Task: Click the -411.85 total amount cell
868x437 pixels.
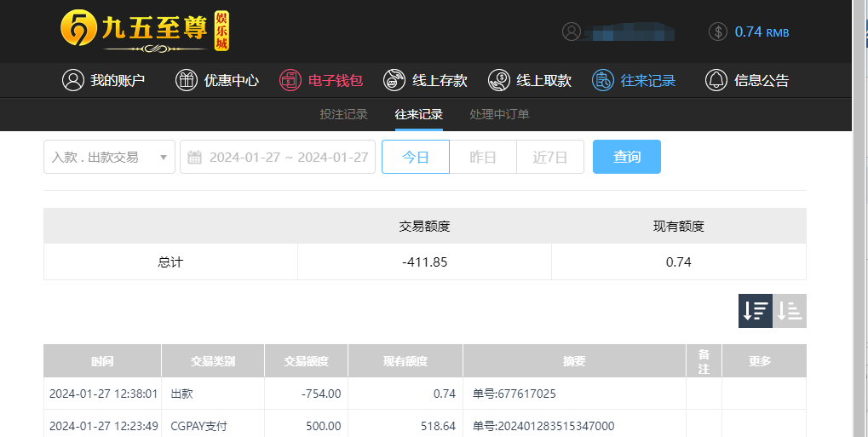Action: (x=424, y=262)
